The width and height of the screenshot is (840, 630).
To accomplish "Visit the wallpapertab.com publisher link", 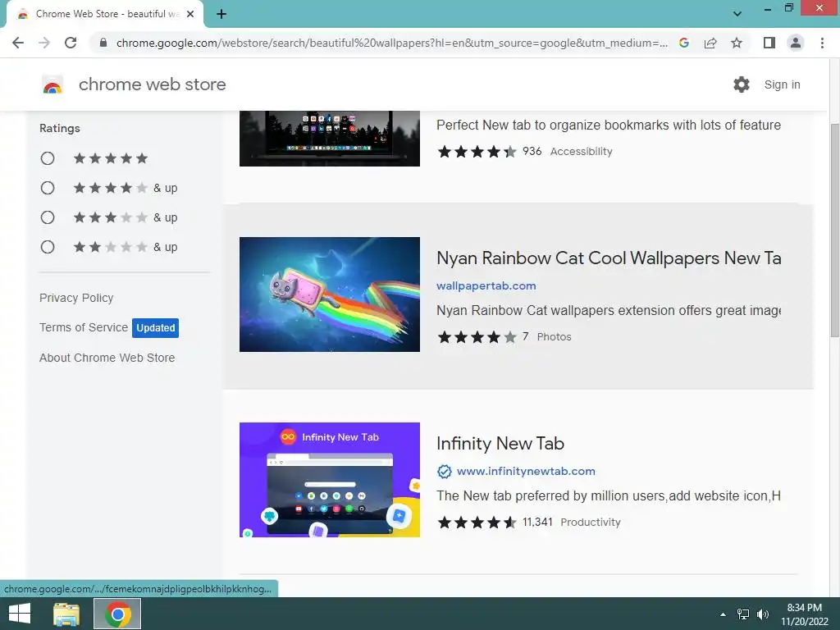I will [486, 285].
